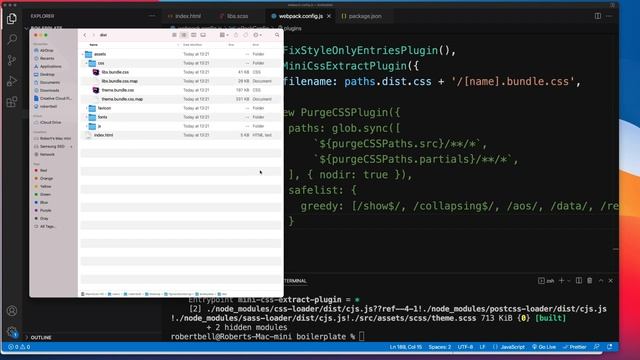This screenshot has width=640, height=360.
Task: Click Spaces: 2 indentation setting
Action: pyautogui.click(x=440, y=347)
